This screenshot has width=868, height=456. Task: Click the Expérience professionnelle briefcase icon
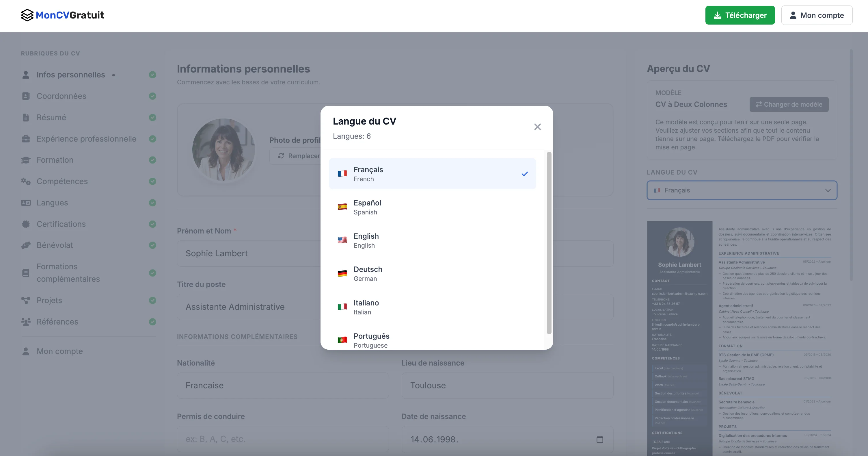coord(26,139)
